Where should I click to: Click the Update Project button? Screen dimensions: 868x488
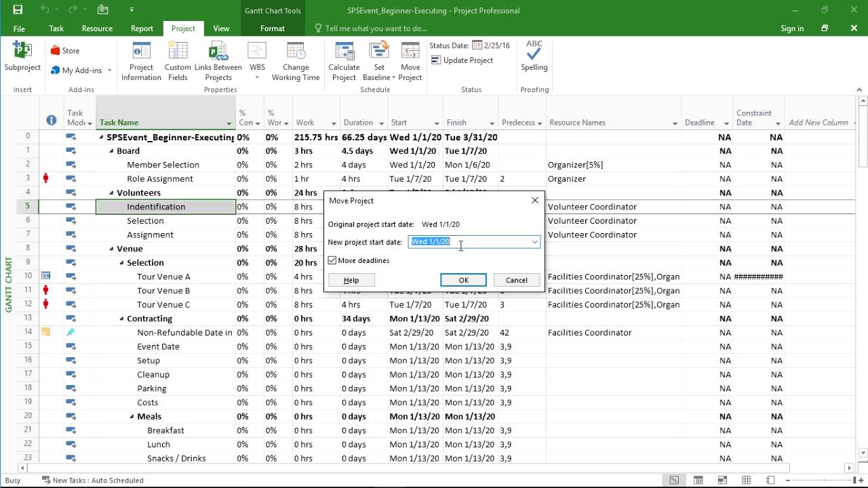pyautogui.click(x=462, y=60)
